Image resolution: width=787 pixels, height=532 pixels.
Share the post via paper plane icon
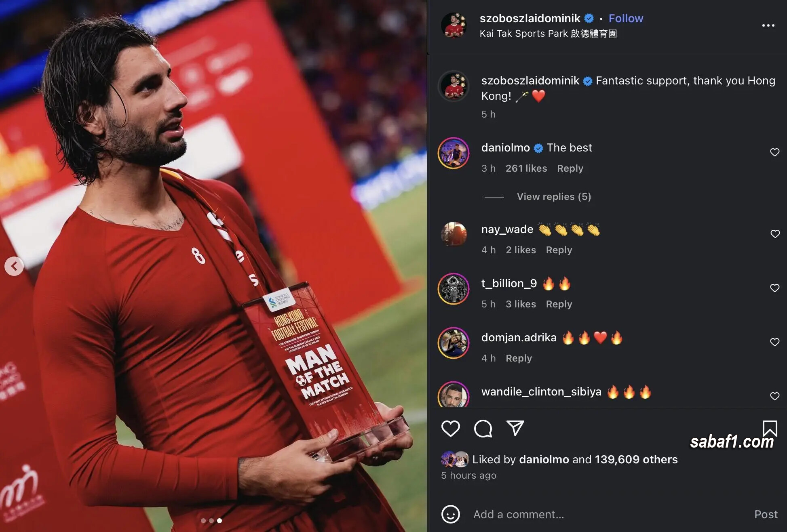pos(515,428)
